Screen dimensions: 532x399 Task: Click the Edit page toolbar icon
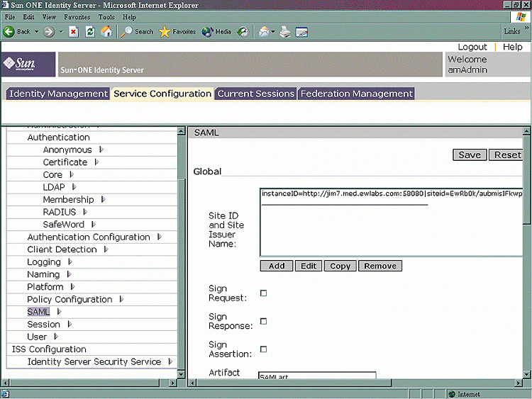coord(301,32)
